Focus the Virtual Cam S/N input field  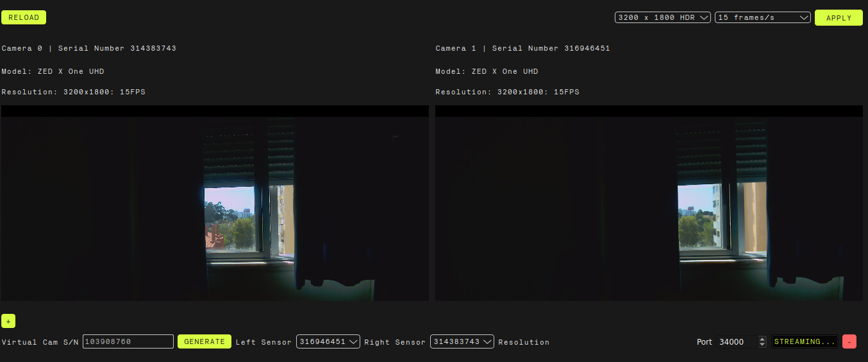(x=128, y=341)
